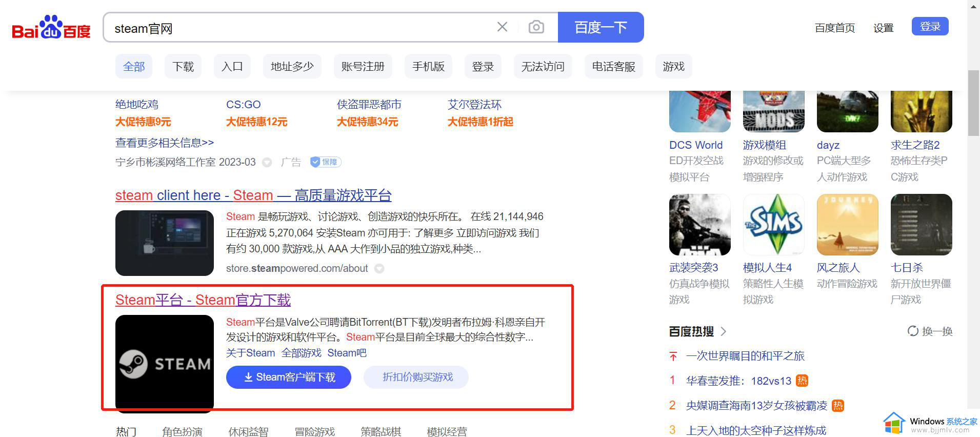The image size is (980, 437).
Task: Open 风之旅人 Journey card image
Action: click(x=848, y=225)
